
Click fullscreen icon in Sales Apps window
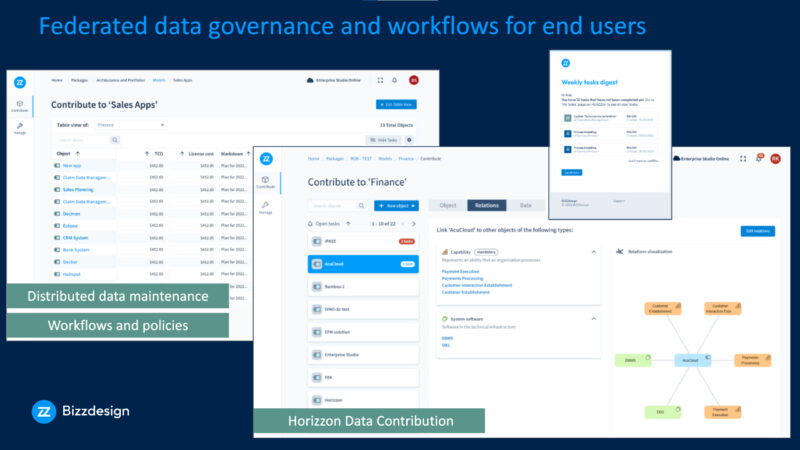380,80
